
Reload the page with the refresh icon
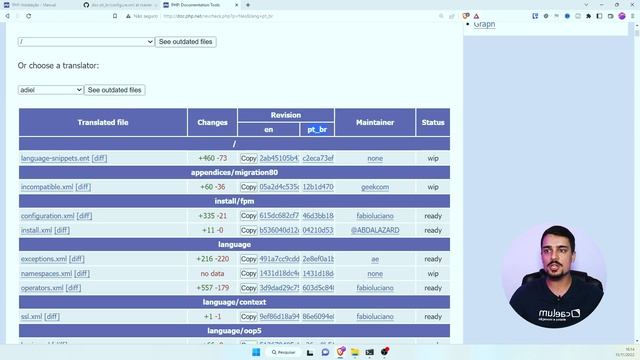coord(29,16)
